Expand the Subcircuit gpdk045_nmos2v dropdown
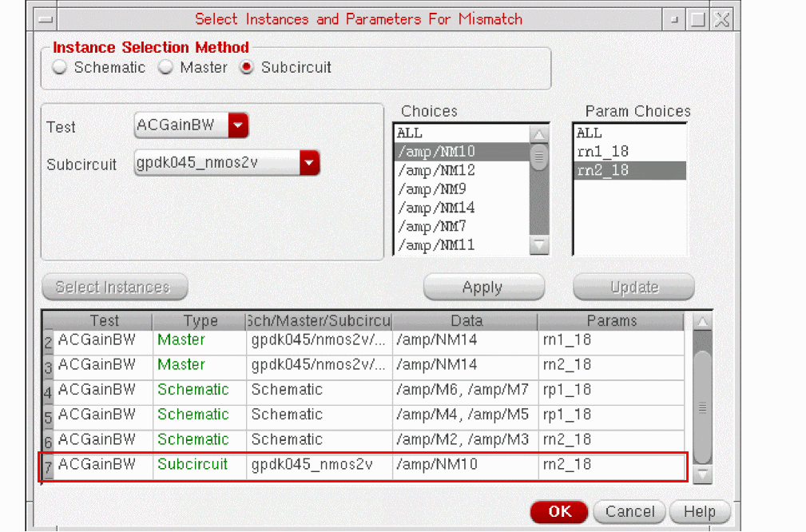The width and height of the screenshot is (806, 532). pos(309,164)
